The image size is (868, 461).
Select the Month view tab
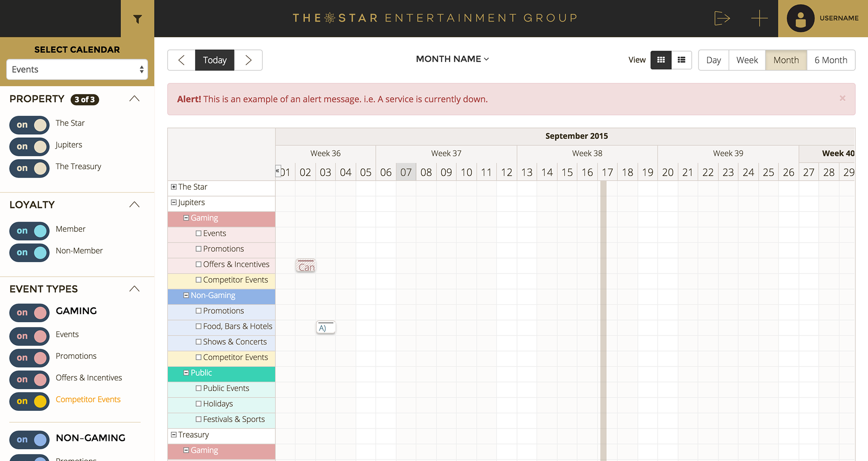(786, 60)
